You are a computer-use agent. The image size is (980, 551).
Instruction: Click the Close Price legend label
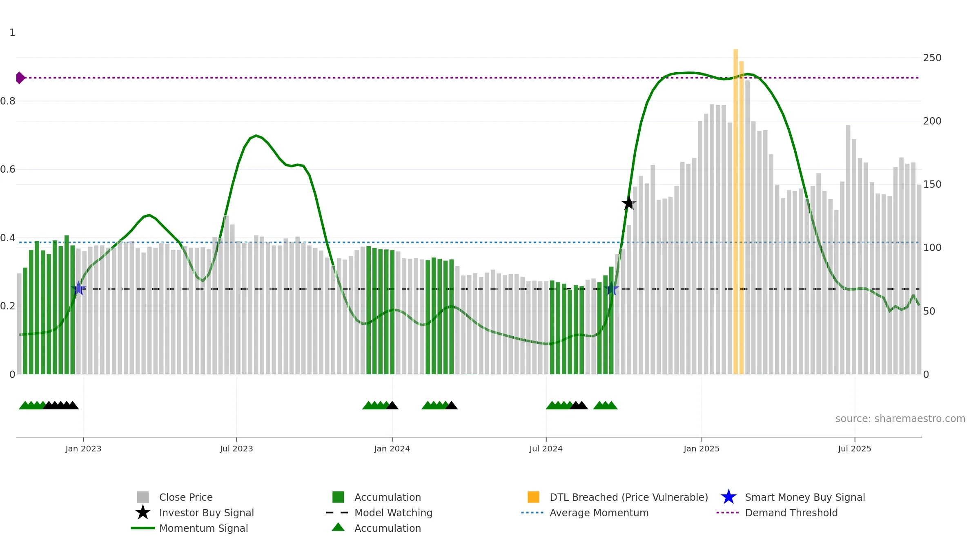click(x=186, y=497)
